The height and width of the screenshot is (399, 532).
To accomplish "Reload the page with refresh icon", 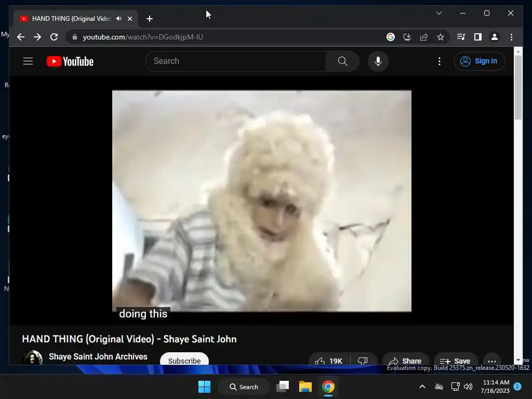I will coord(54,37).
